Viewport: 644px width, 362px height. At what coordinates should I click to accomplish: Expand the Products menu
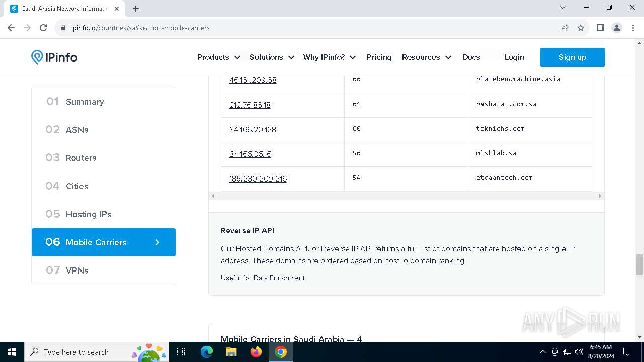pyautogui.click(x=218, y=57)
